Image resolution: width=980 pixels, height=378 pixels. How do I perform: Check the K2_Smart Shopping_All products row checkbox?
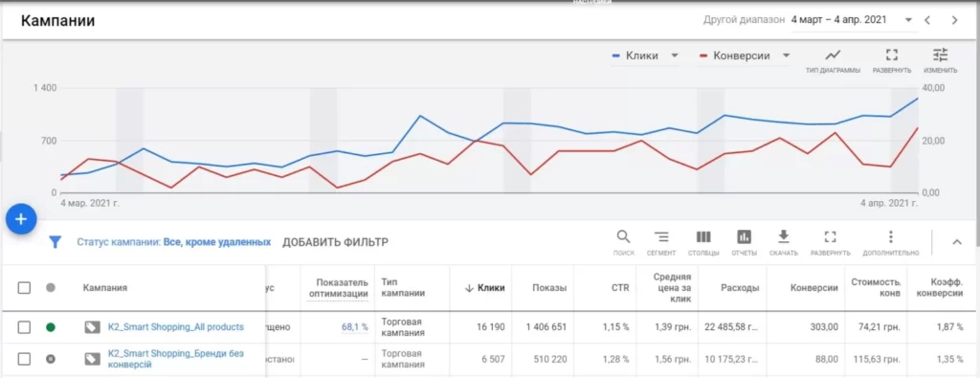click(24, 326)
